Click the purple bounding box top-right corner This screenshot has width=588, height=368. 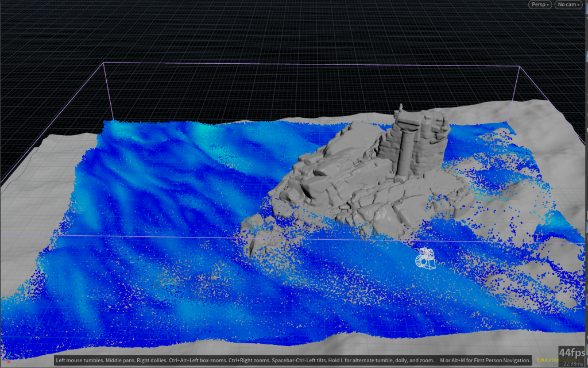520,66
